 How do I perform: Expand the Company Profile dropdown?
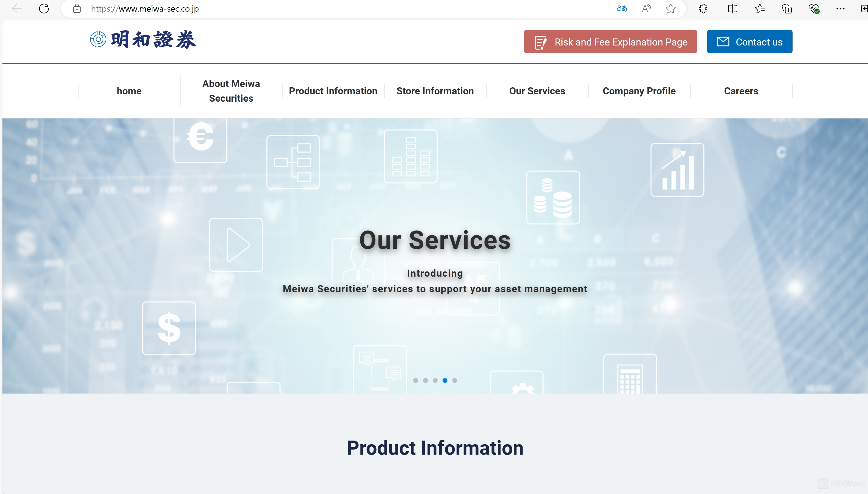[639, 91]
